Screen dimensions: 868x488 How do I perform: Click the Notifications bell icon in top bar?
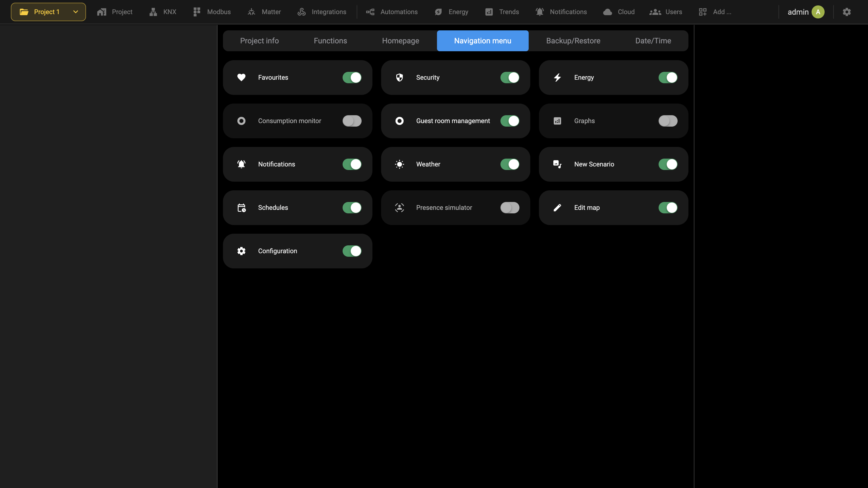540,12
